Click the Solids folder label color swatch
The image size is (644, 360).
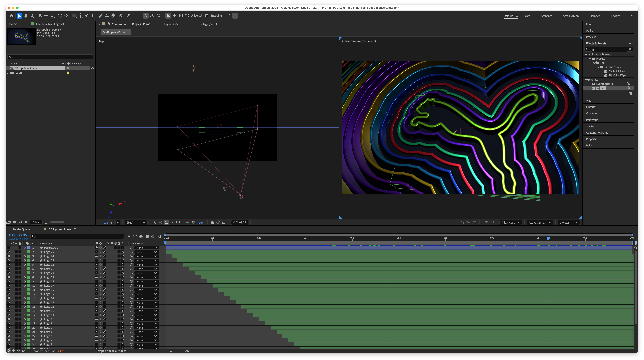[68, 73]
